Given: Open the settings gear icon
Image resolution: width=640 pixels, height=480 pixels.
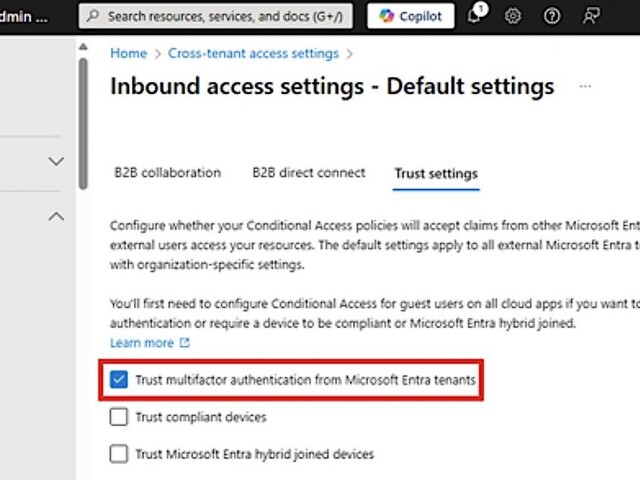Looking at the screenshot, I should [513, 16].
